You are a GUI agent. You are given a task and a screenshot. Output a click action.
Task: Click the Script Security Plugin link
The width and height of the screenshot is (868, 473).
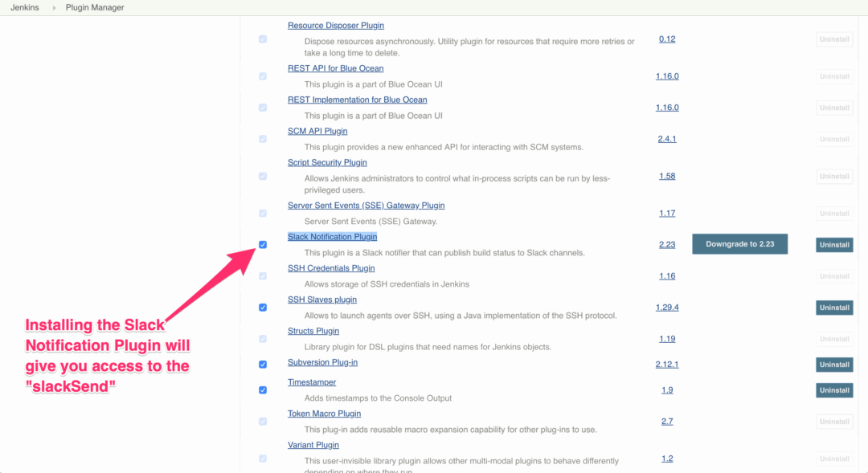[x=327, y=162]
